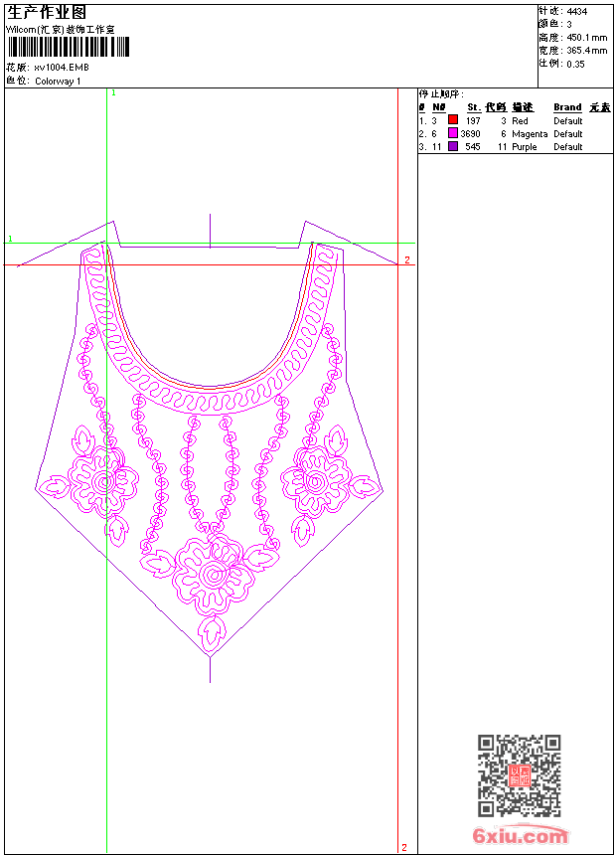This screenshot has width=616, height=855.
Task: Select the 'Red' description text
Action: pyautogui.click(x=520, y=120)
